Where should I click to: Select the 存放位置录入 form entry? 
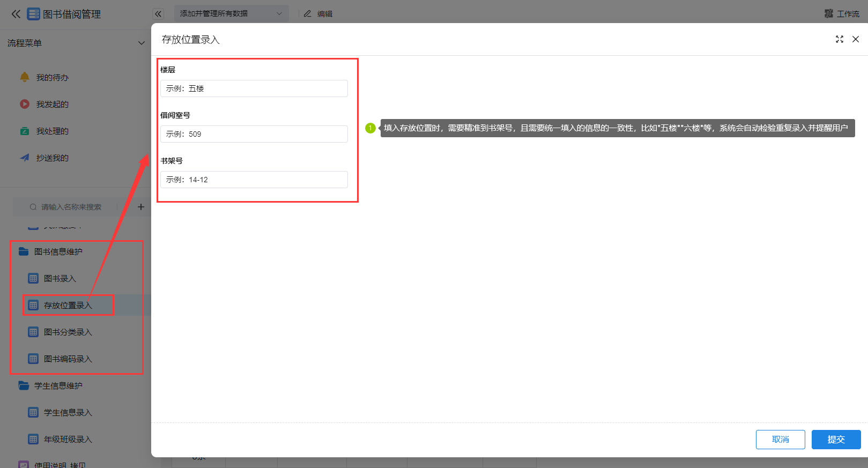coord(68,305)
